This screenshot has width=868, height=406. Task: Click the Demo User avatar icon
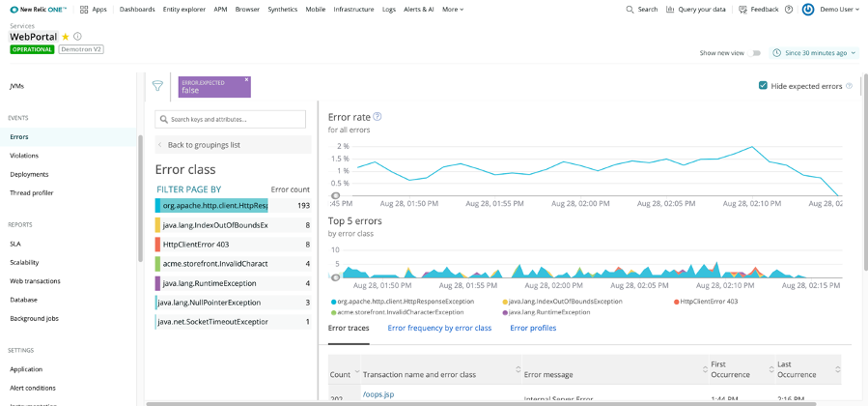click(x=808, y=10)
